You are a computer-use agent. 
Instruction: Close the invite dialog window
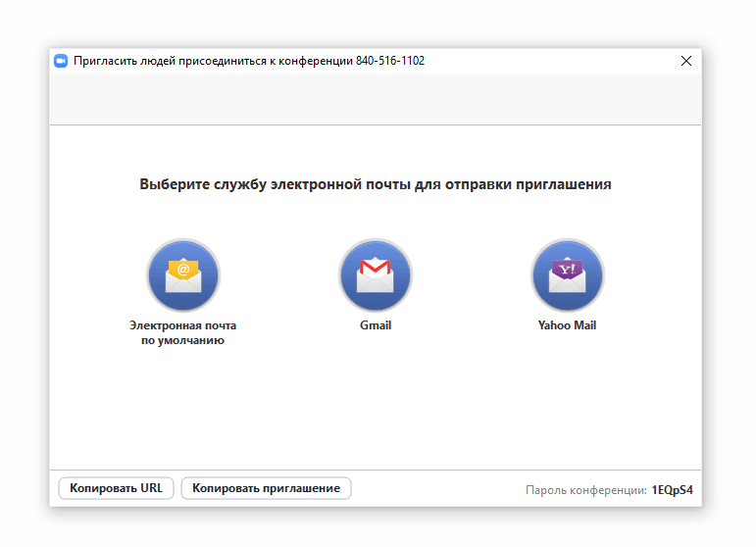pyautogui.click(x=686, y=61)
